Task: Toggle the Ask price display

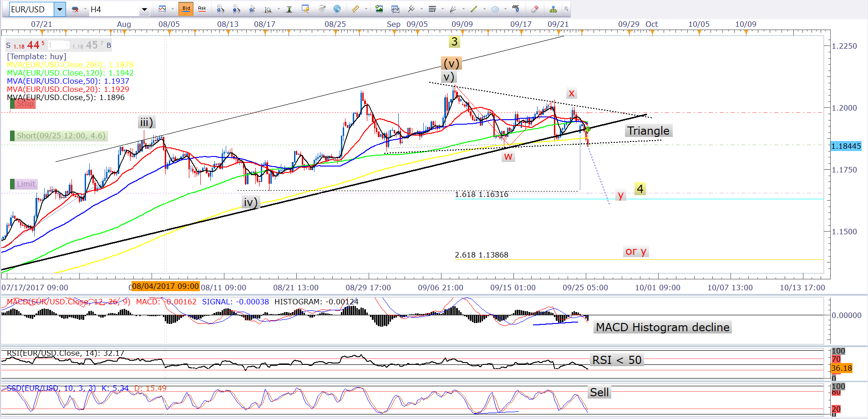Action: 202,9
